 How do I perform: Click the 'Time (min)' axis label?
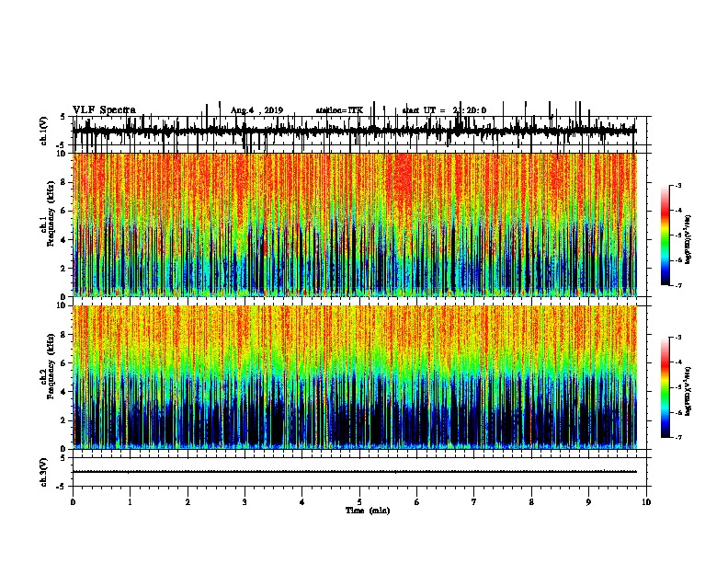click(x=368, y=511)
